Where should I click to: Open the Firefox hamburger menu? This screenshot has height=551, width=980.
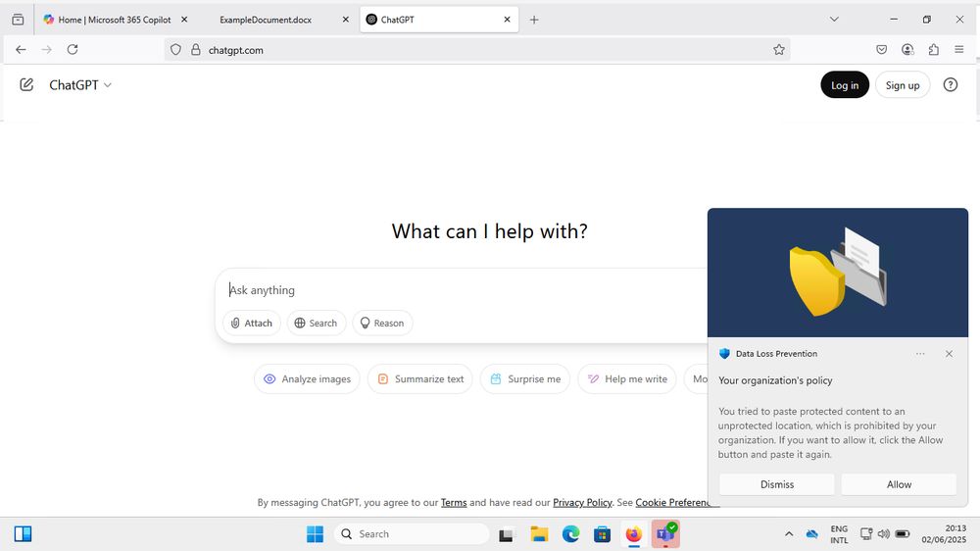[x=958, y=49]
